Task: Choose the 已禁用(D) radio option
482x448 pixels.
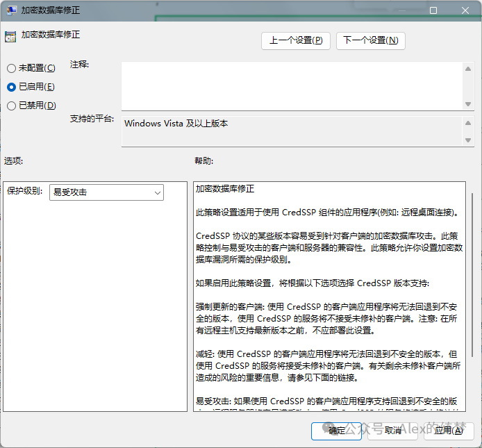Action: (x=11, y=106)
